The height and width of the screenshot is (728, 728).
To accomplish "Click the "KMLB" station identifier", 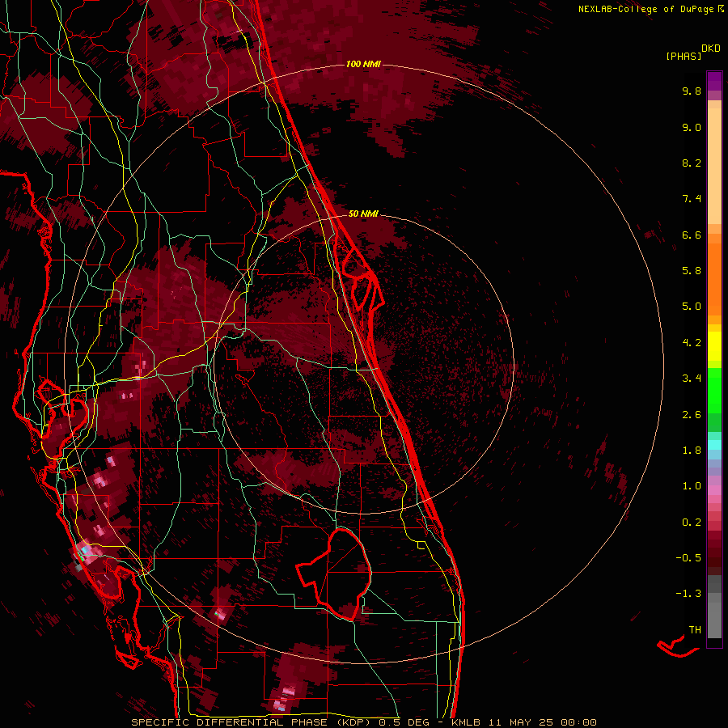I will point(466,722).
